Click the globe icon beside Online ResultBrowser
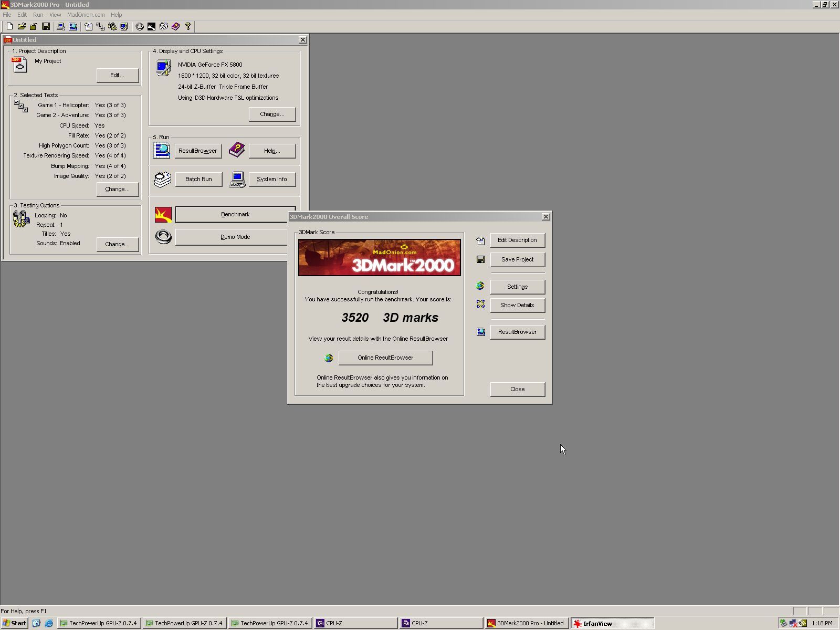The height and width of the screenshot is (630, 840). pyautogui.click(x=329, y=358)
